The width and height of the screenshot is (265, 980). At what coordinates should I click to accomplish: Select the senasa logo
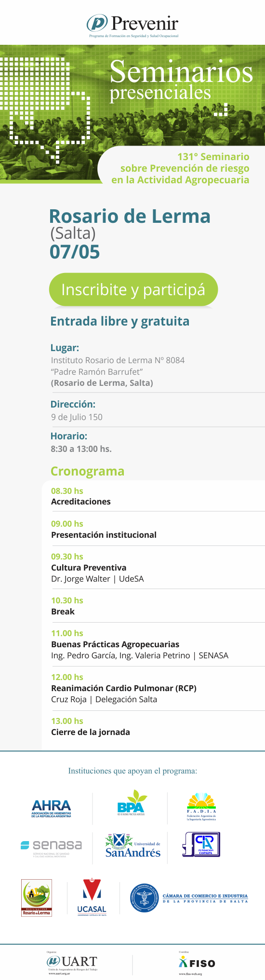pos(51,847)
